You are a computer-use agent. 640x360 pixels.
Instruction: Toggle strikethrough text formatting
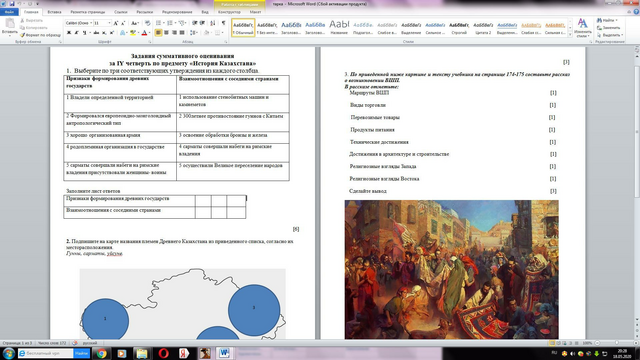coord(96,33)
